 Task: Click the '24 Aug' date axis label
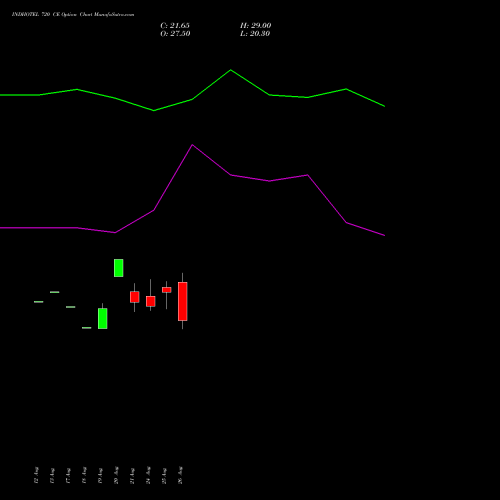click(x=148, y=475)
